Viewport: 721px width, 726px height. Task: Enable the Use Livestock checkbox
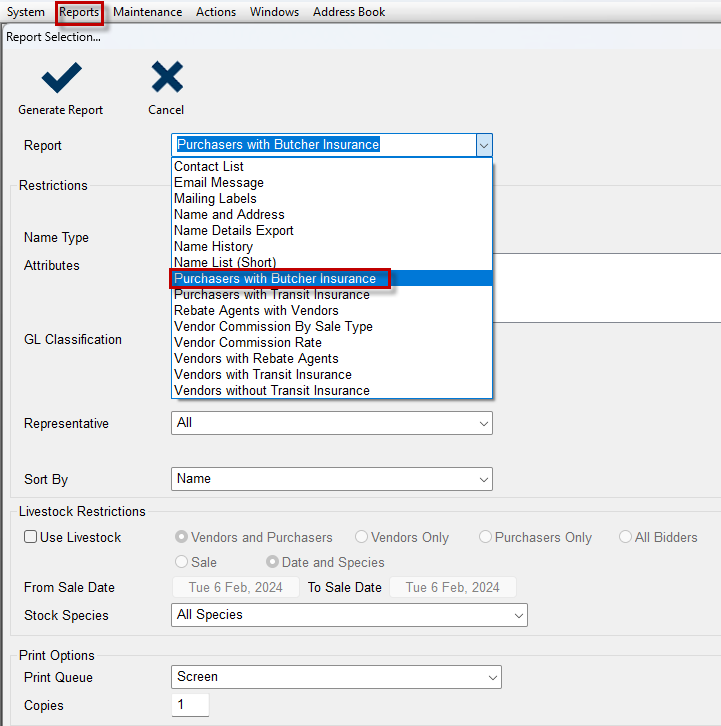pos(31,537)
